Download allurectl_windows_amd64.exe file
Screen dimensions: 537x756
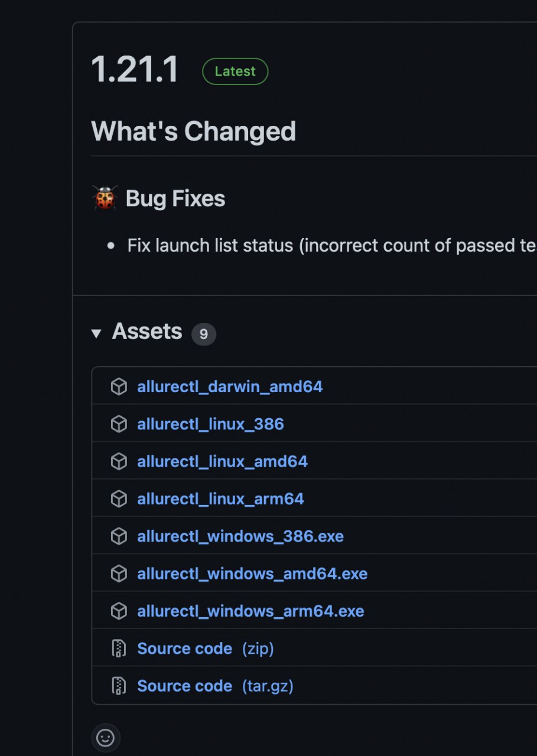click(252, 573)
